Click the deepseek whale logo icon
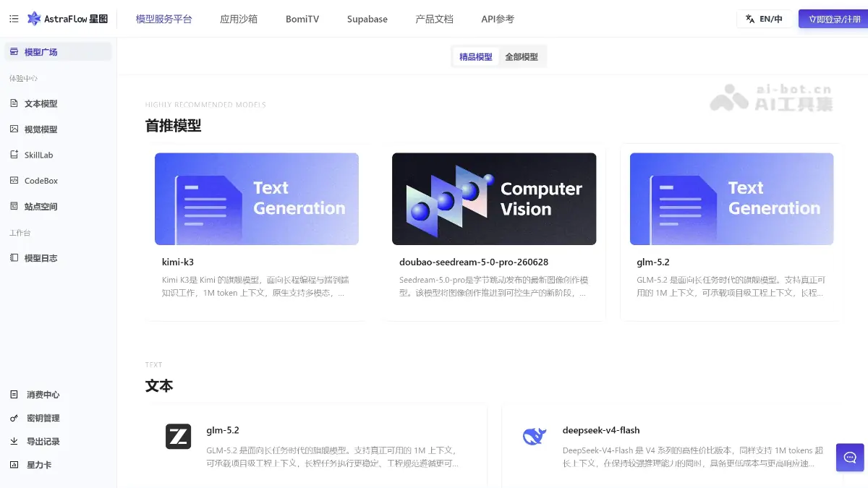The height and width of the screenshot is (488, 868). point(534,437)
